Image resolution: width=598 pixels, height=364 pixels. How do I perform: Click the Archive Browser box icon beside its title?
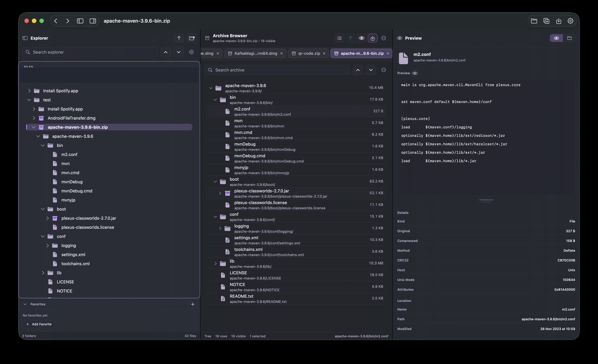207,38
